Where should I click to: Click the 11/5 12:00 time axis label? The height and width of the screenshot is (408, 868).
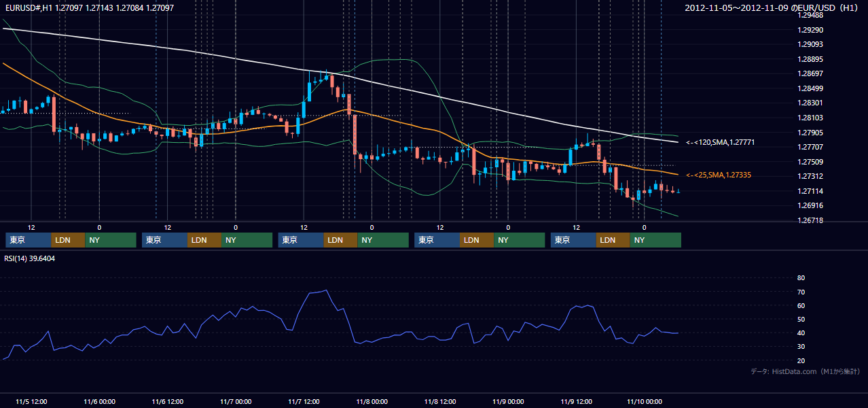tap(31, 401)
